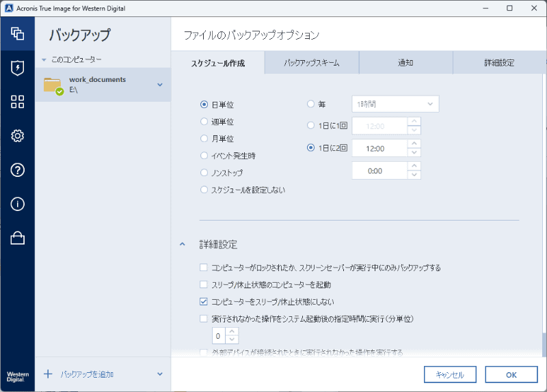Enable backup only when computer locked checkbox
This screenshot has width=547, height=392.
coord(203,267)
